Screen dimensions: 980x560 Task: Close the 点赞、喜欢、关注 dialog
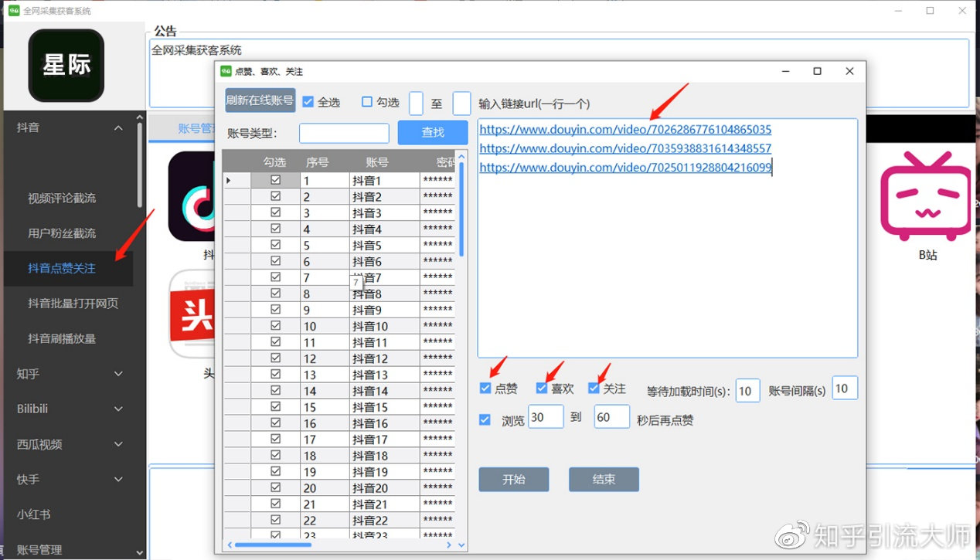pos(849,71)
